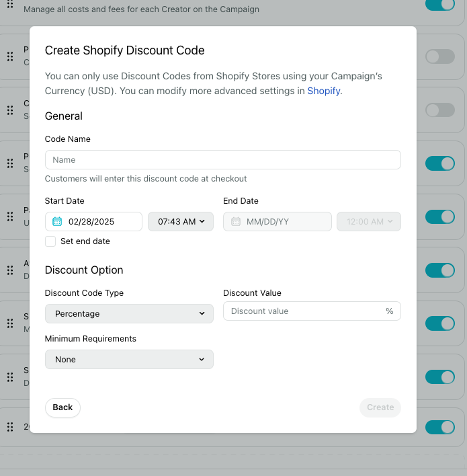Click the calendar icon in Start Date field
This screenshot has height=476, width=467.
(x=57, y=222)
